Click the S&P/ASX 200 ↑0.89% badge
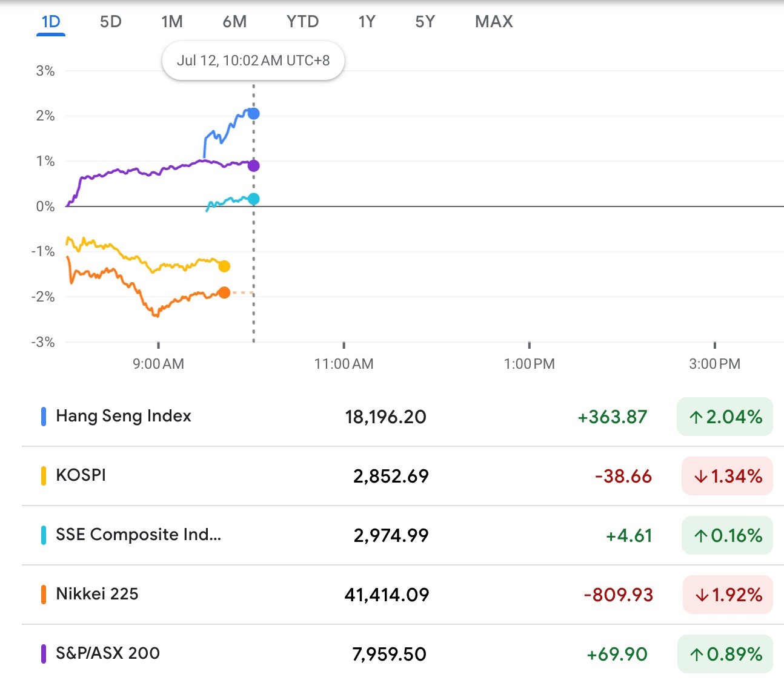The width and height of the screenshot is (784, 683). pos(725,654)
